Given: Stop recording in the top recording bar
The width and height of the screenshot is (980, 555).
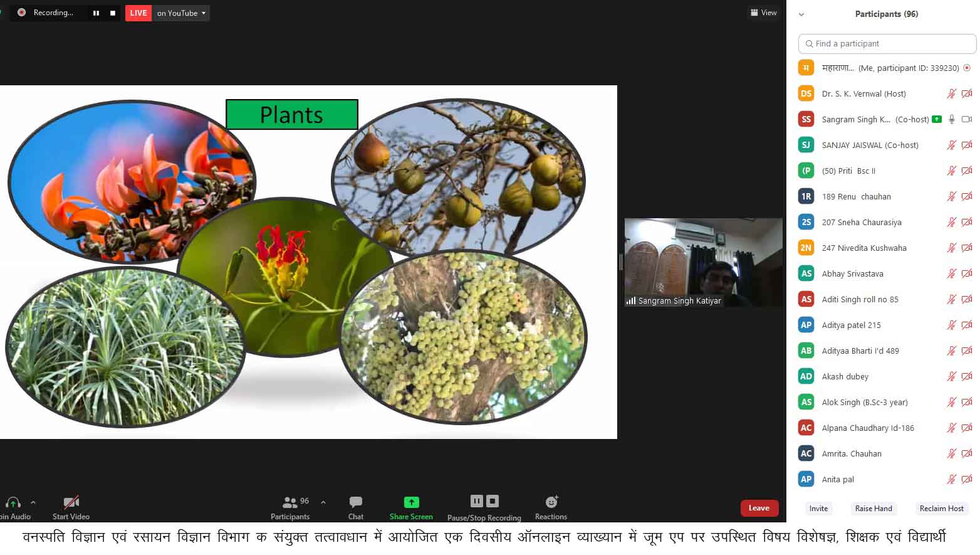Looking at the screenshot, I should pos(113,13).
